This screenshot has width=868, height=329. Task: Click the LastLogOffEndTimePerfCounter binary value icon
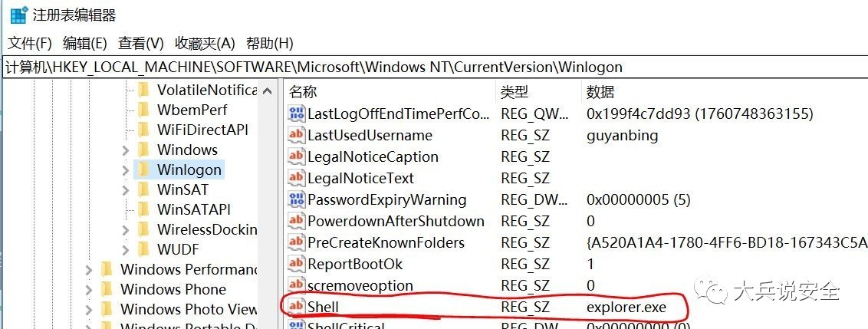(x=296, y=114)
